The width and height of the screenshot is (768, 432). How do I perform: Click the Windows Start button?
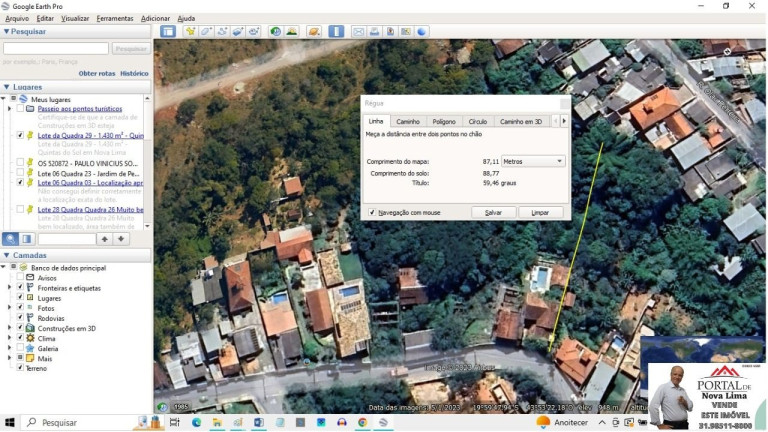[10, 422]
